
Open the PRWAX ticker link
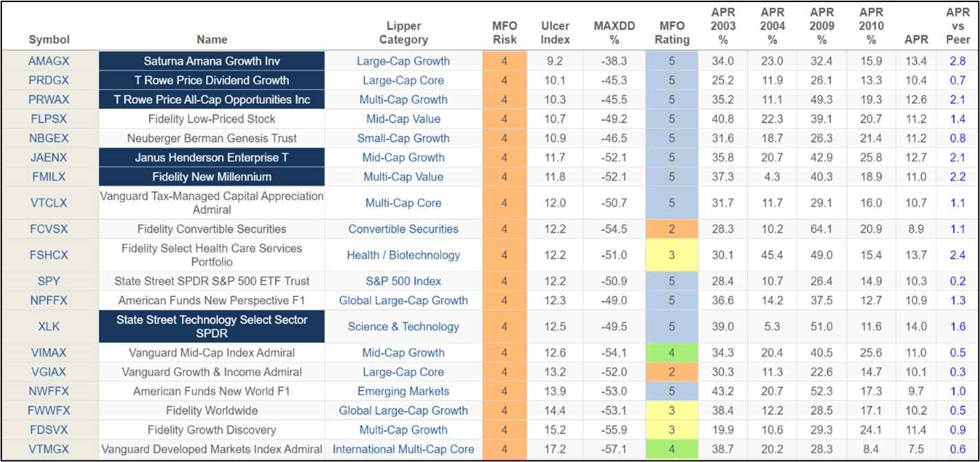[49, 99]
